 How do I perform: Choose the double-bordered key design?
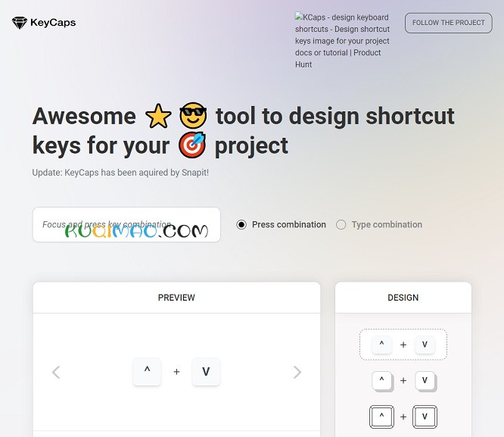[x=403, y=417]
